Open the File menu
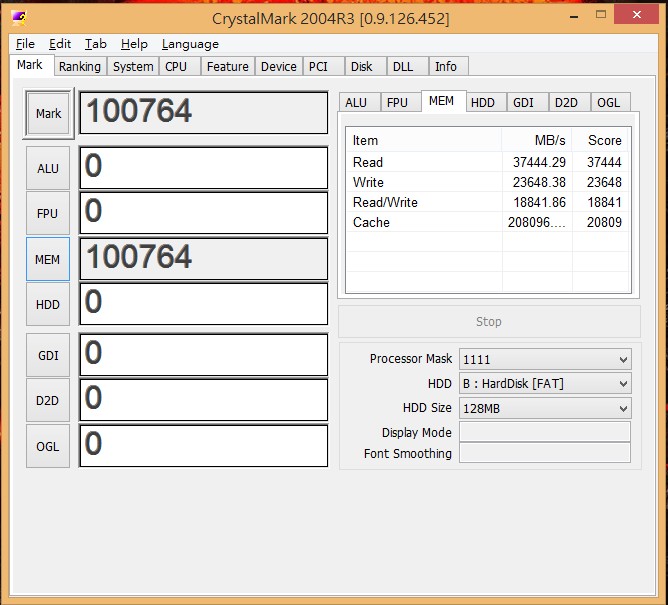Viewport: 668px width, 605px height. 25,44
